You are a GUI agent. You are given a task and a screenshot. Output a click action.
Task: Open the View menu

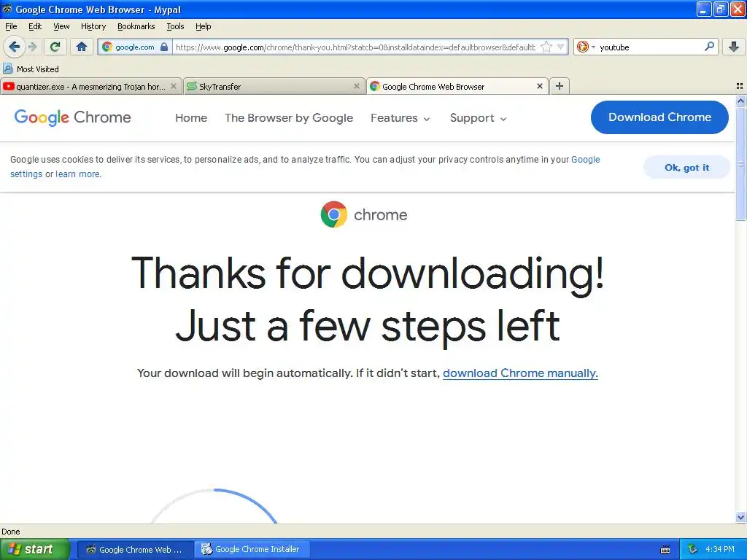61,26
